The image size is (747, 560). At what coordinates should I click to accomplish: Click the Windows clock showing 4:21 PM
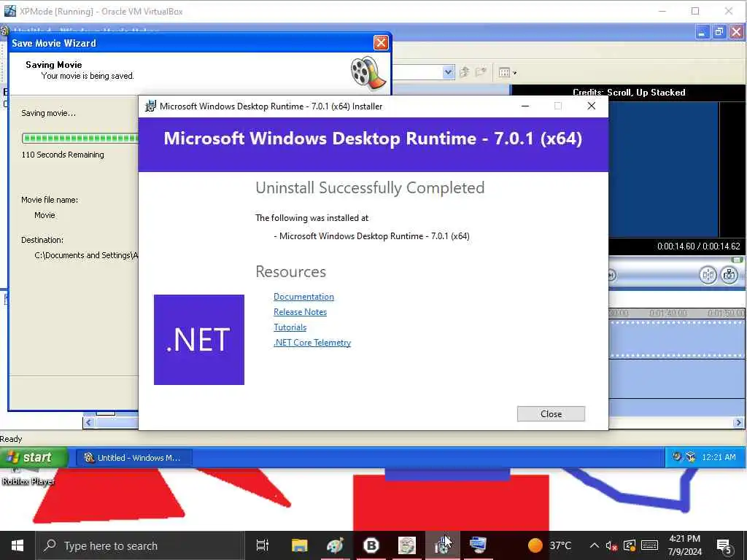click(x=684, y=545)
